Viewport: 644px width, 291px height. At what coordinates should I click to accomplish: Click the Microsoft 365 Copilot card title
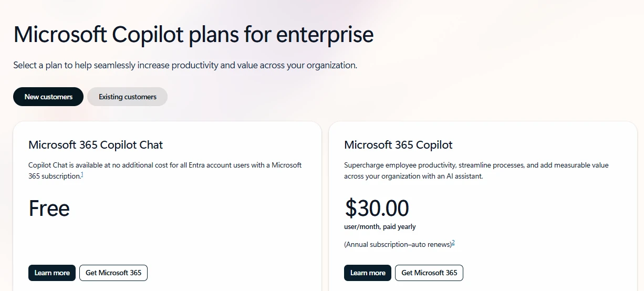coord(398,145)
